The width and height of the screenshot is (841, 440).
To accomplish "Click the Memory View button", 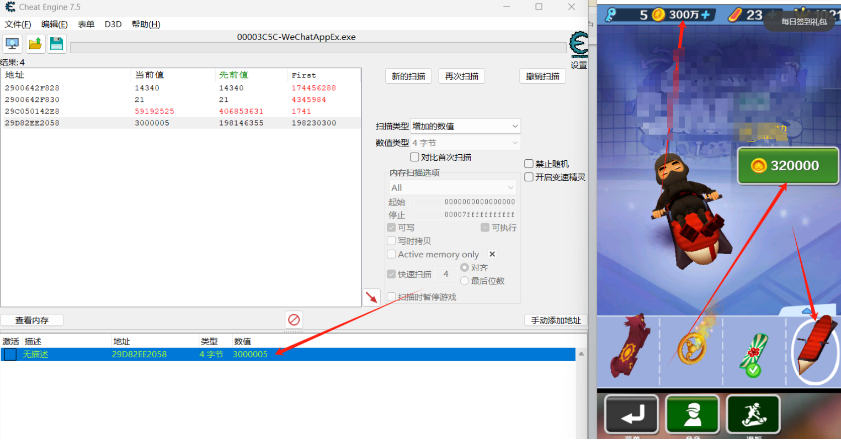I will tap(32, 320).
